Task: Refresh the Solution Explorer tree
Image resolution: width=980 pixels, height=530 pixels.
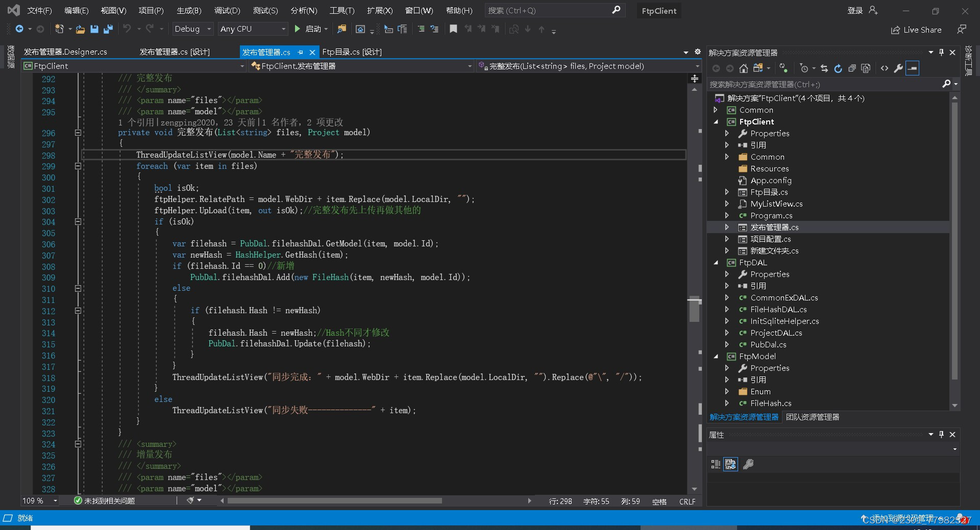Action: [838, 68]
